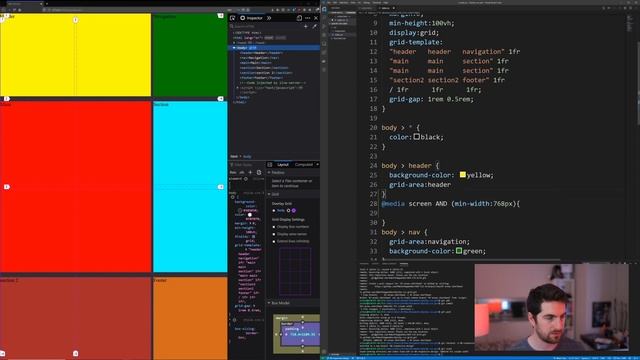Open the Inspector tab in DevTools

pos(251,18)
